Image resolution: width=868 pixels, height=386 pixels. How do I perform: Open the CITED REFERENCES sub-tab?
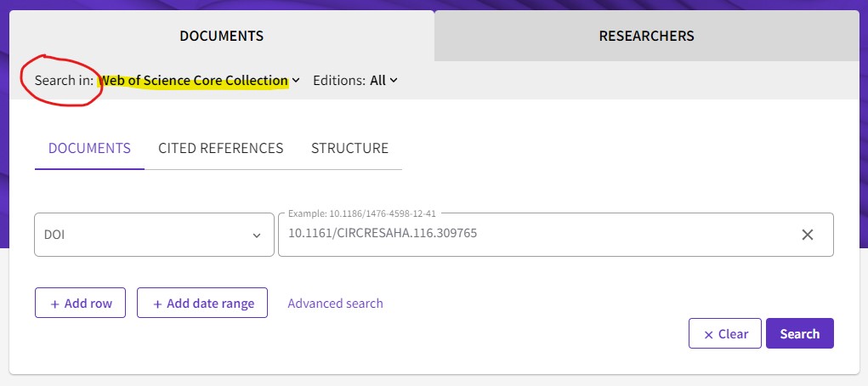pos(221,148)
